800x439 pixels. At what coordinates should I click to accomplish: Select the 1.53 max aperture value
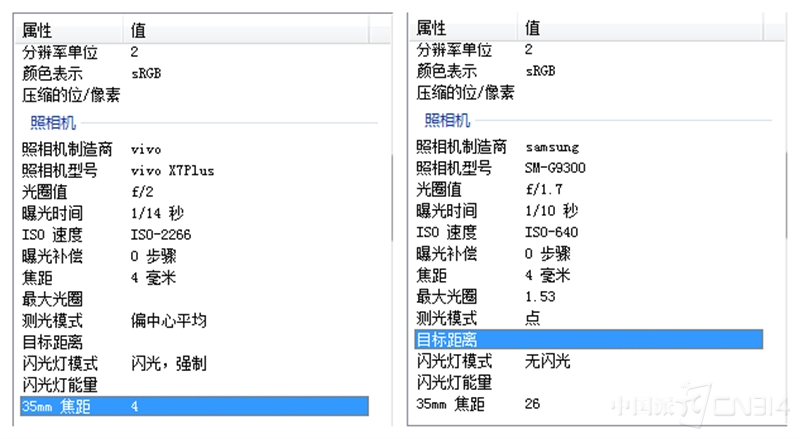[540, 297]
